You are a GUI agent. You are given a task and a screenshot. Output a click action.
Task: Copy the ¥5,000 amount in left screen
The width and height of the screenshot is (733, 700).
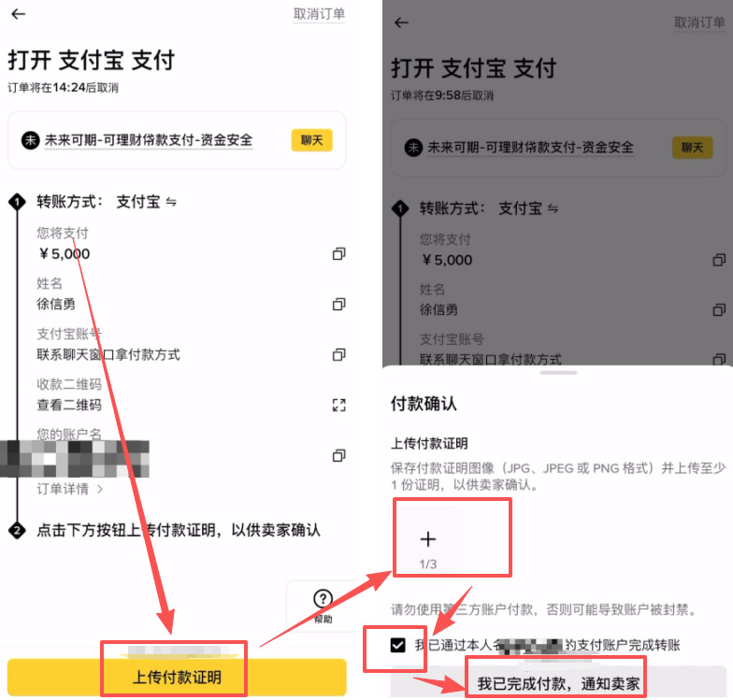pyautogui.click(x=338, y=254)
